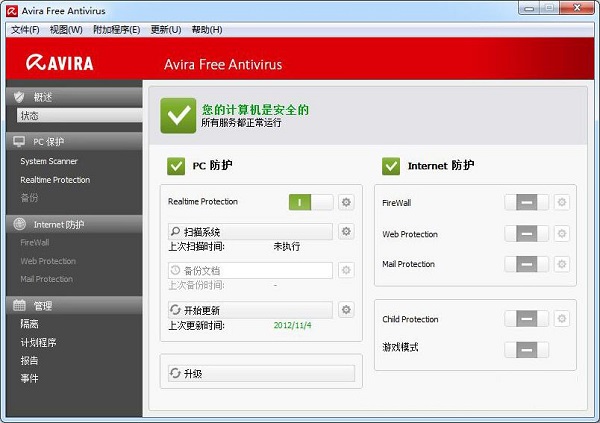The height and width of the screenshot is (423, 600).
Task: Click the 概述 shield icon in sidebar
Action: click(19, 97)
